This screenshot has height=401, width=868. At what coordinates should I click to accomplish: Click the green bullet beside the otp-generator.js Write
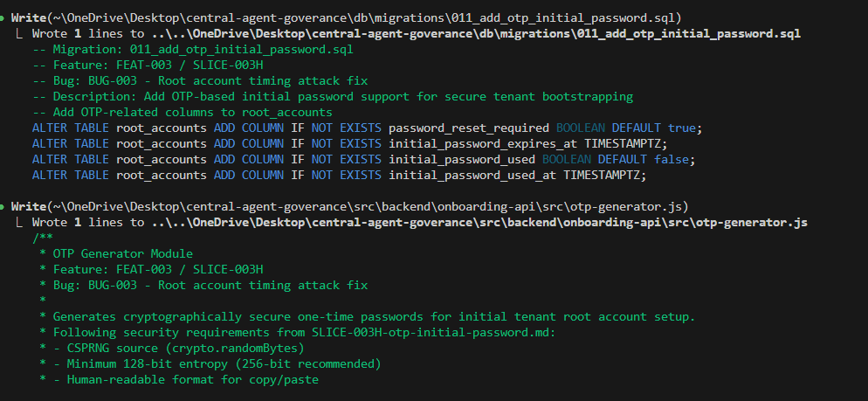[x=4, y=207]
